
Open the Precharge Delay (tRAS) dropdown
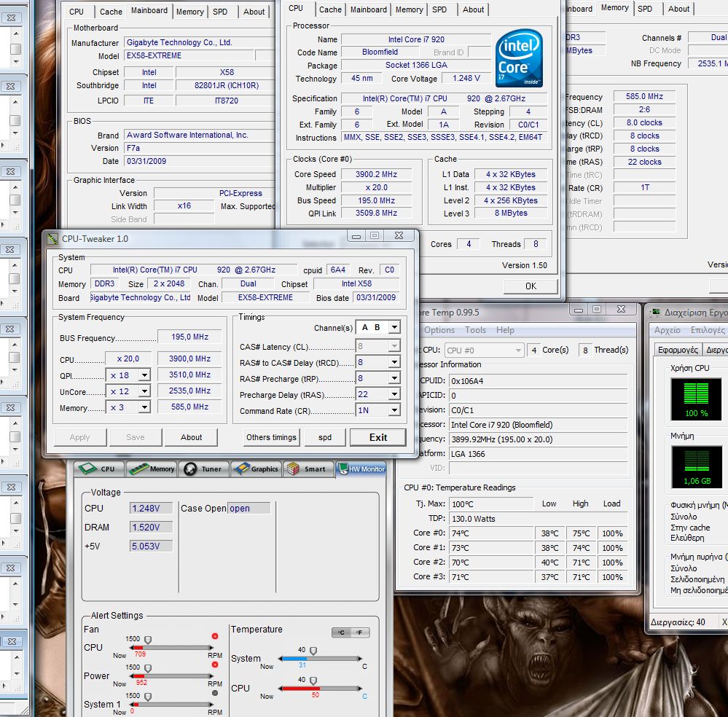click(394, 394)
